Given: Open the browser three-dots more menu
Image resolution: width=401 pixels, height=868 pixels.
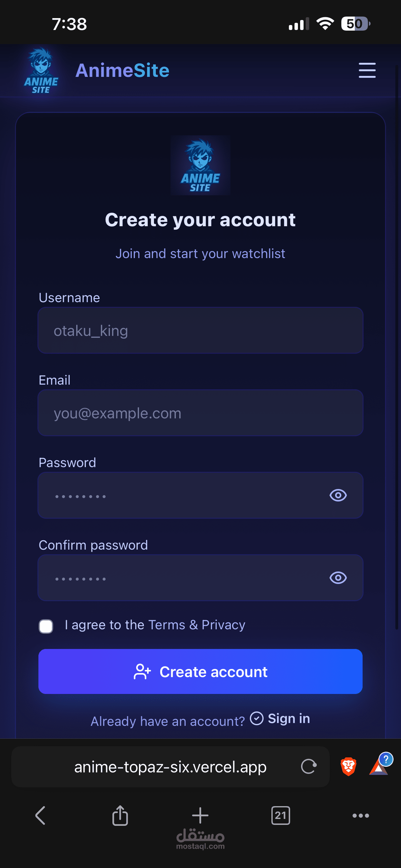Looking at the screenshot, I should pyautogui.click(x=361, y=816).
